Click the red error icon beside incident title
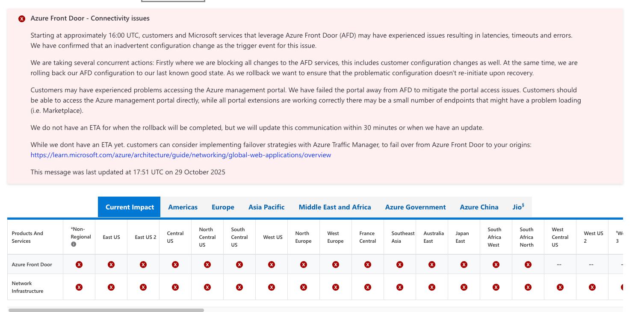The height and width of the screenshot is (312, 644). (x=22, y=19)
